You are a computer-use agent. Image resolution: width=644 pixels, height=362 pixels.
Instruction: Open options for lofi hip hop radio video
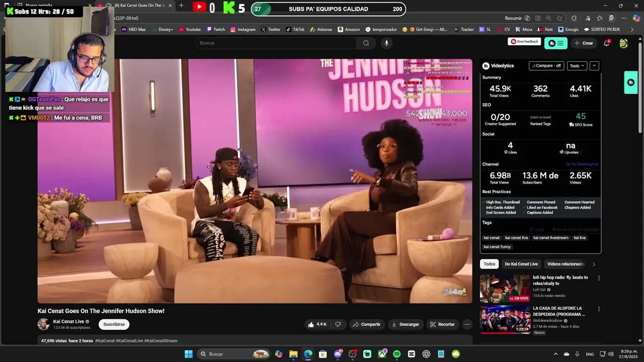(599, 278)
